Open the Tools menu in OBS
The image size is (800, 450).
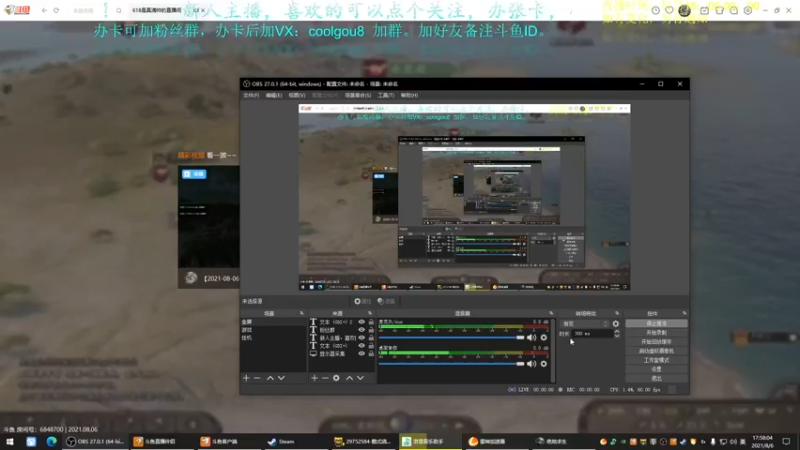tap(386, 95)
